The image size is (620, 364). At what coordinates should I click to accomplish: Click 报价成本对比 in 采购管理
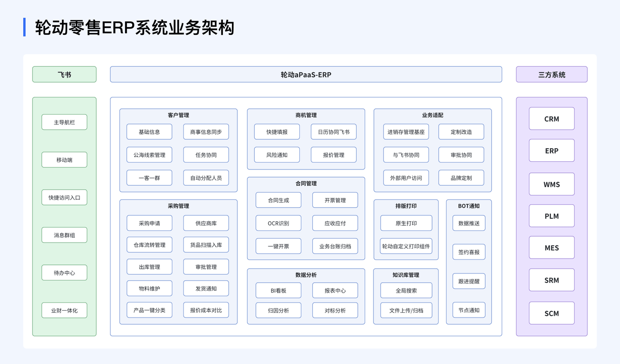tap(205, 310)
